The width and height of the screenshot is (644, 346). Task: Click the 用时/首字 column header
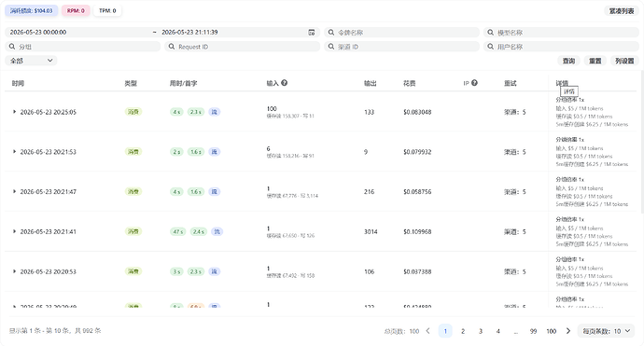click(x=183, y=83)
